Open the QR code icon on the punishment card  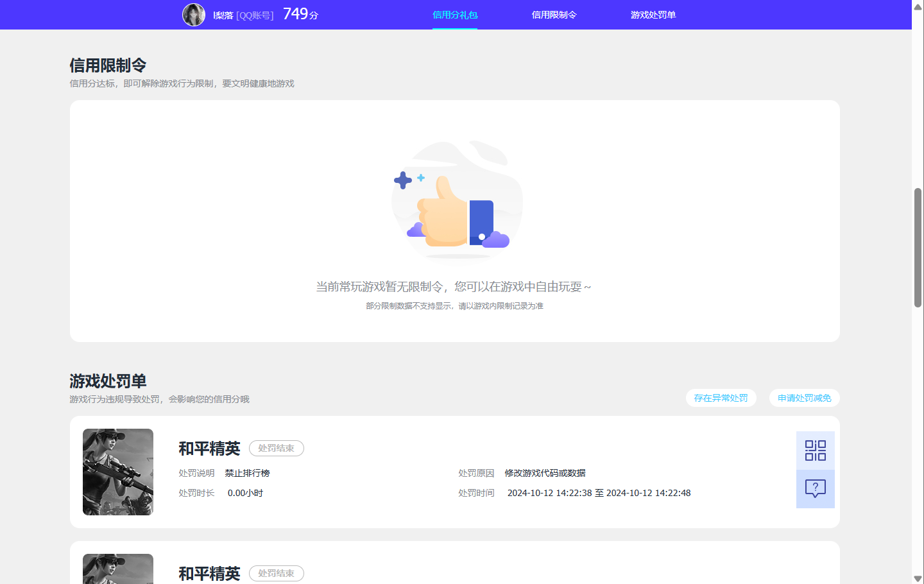click(x=815, y=450)
